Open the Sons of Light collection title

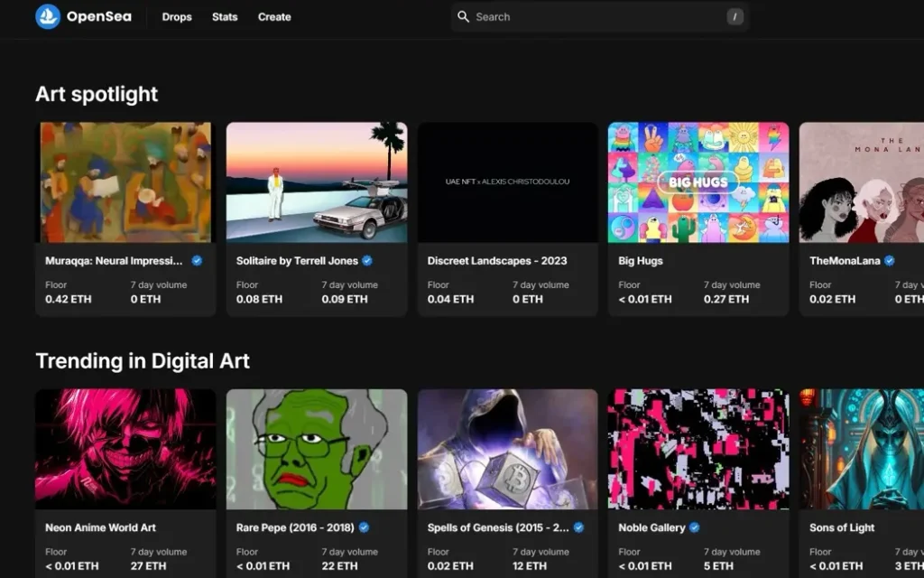pos(842,527)
